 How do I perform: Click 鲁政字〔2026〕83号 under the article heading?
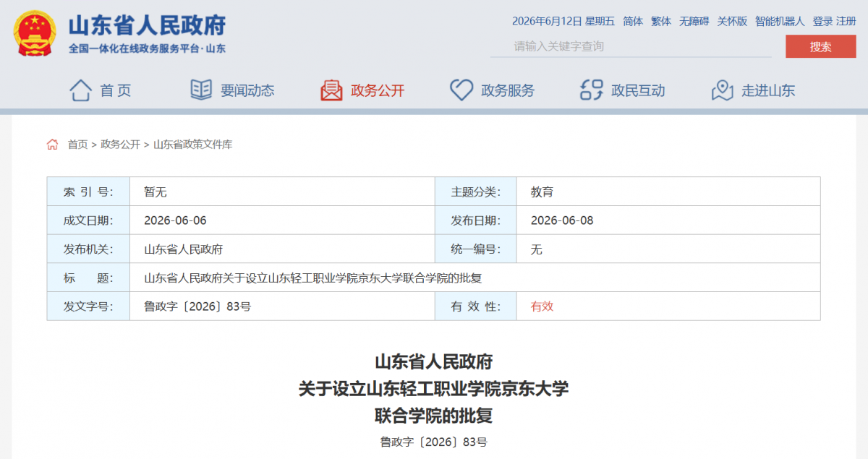[x=433, y=442]
